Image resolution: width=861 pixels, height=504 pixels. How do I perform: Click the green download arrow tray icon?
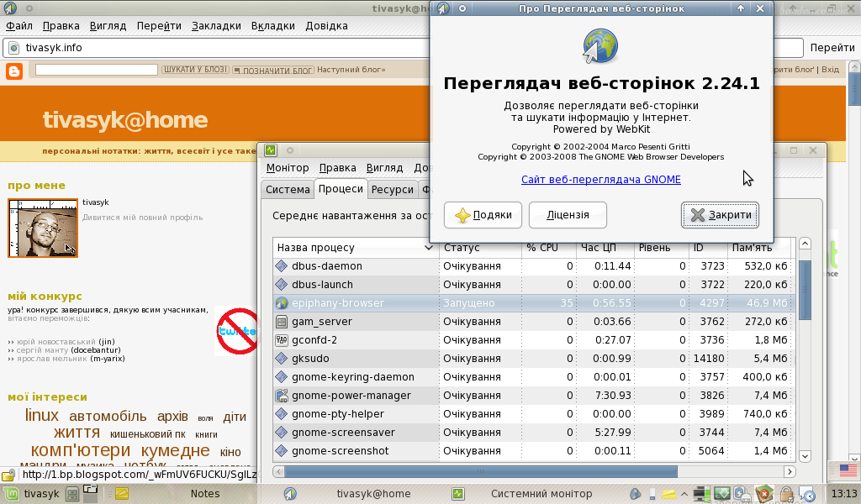coord(721,494)
